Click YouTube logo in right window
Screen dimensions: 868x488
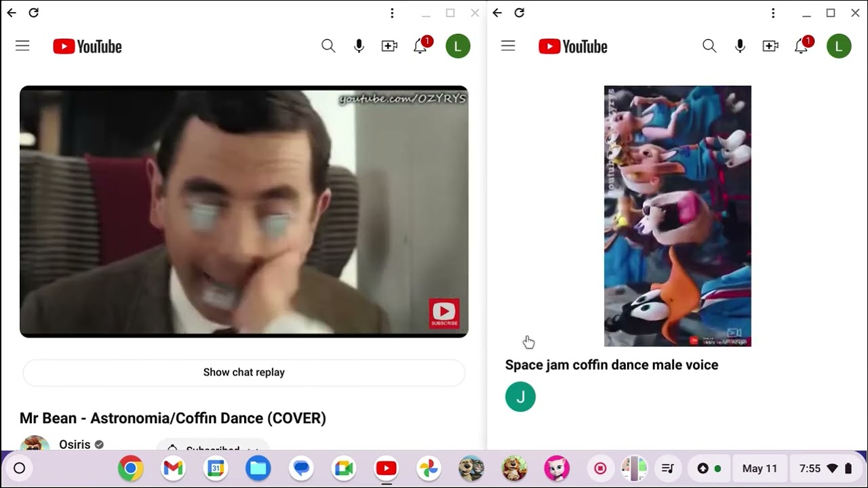(573, 46)
